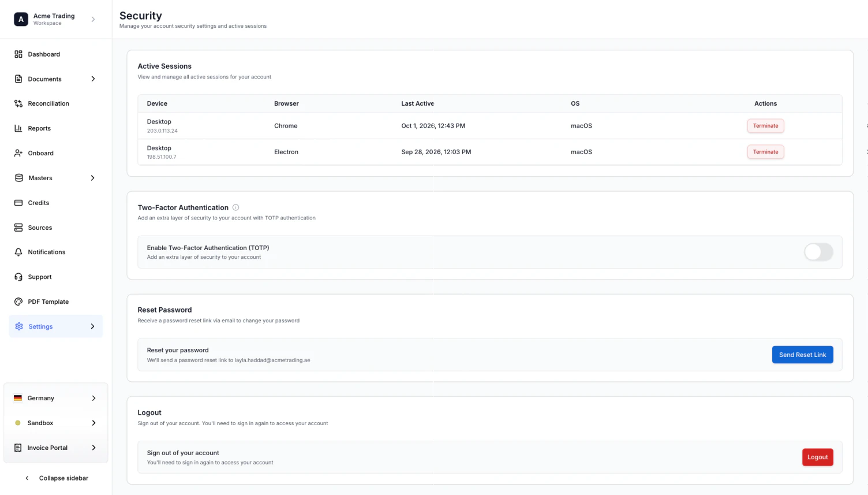The image size is (868, 495).
Task: Navigate to Credits in the sidebar
Action: [x=56, y=203]
